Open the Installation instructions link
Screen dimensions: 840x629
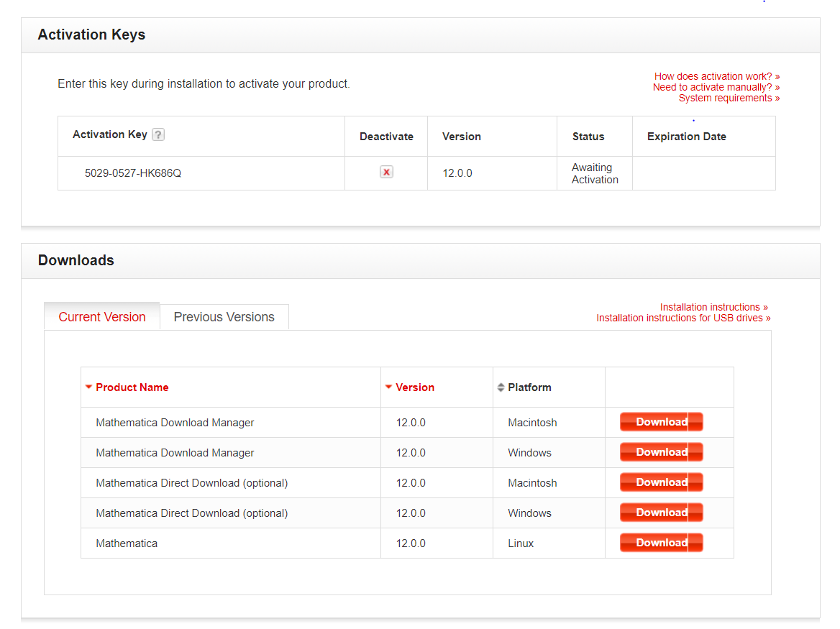(x=713, y=307)
